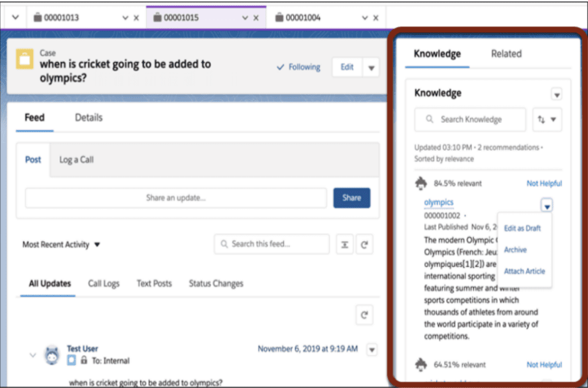Click the refresh icon below Status Changes

pyautogui.click(x=363, y=315)
